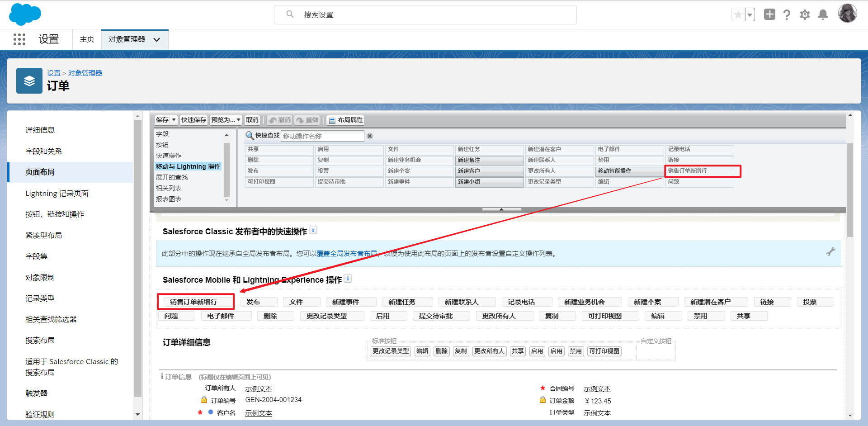Screen dimensions: 868x426
Task: Select 移动智能操作 item in palette
Action: click(630, 171)
